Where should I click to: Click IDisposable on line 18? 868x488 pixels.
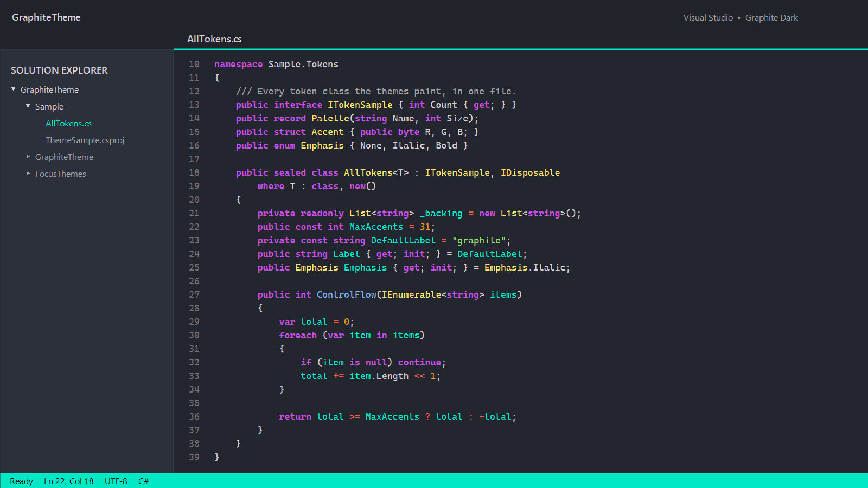(x=530, y=172)
